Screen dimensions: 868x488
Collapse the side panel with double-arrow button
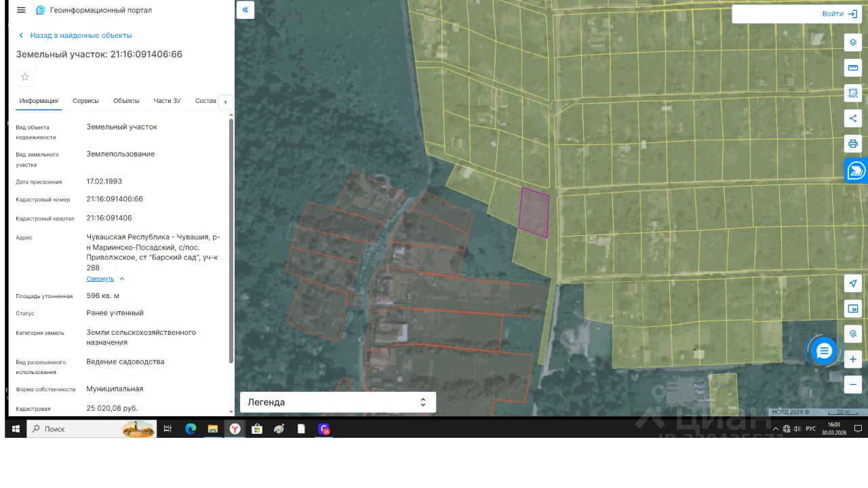pyautogui.click(x=245, y=10)
